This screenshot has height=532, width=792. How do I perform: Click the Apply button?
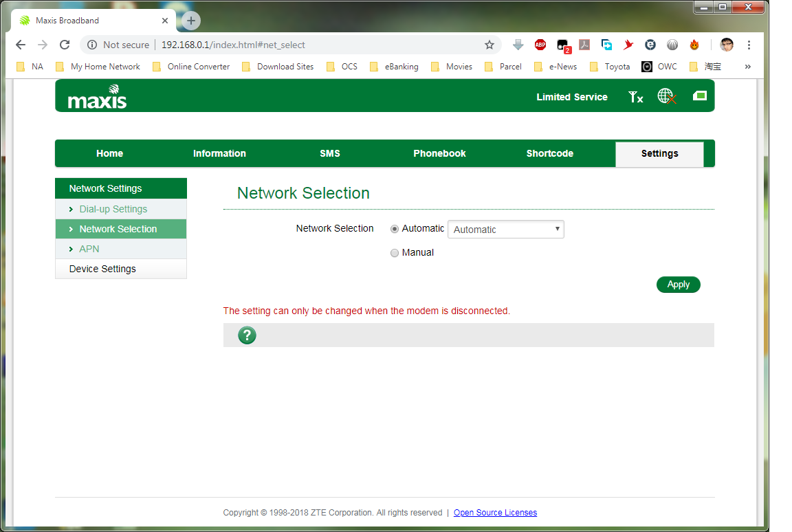tap(679, 285)
